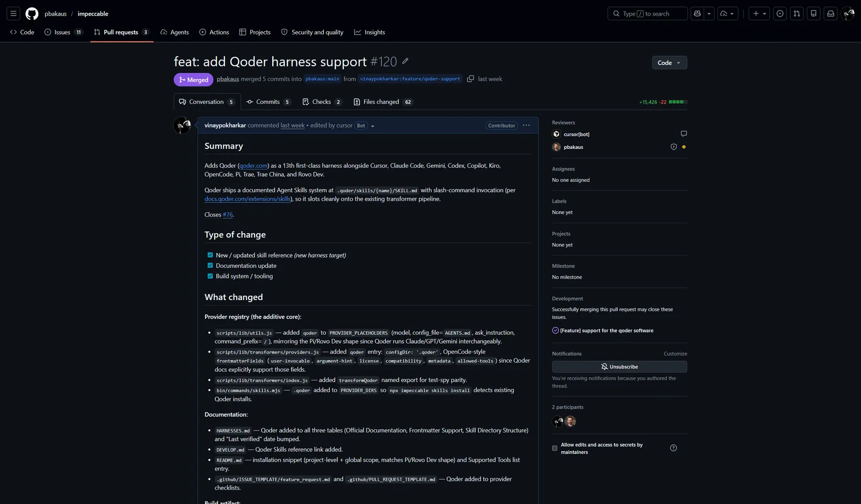The height and width of the screenshot is (504, 861).
Task: Click the Unsubscribe button
Action: (x=619, y=367)
